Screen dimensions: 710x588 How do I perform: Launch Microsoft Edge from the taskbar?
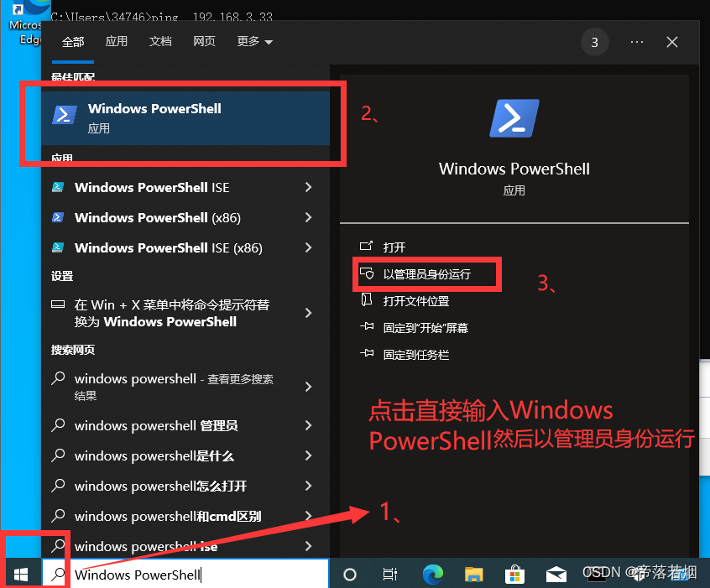click(432, 574)
